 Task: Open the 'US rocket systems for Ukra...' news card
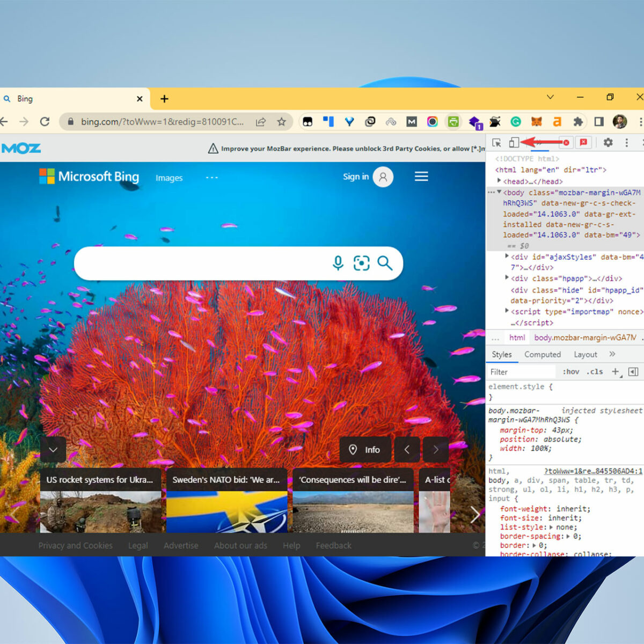coord(100,500)
